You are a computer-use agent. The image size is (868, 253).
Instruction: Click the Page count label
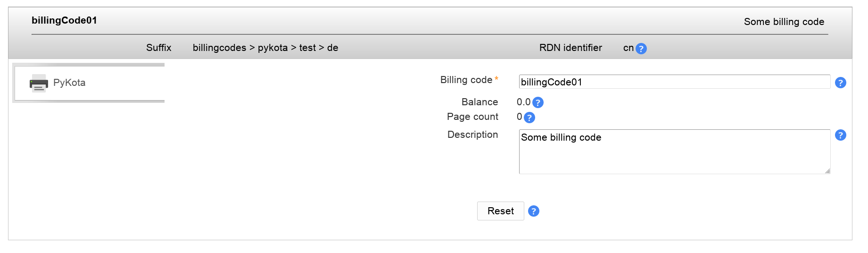472,117
